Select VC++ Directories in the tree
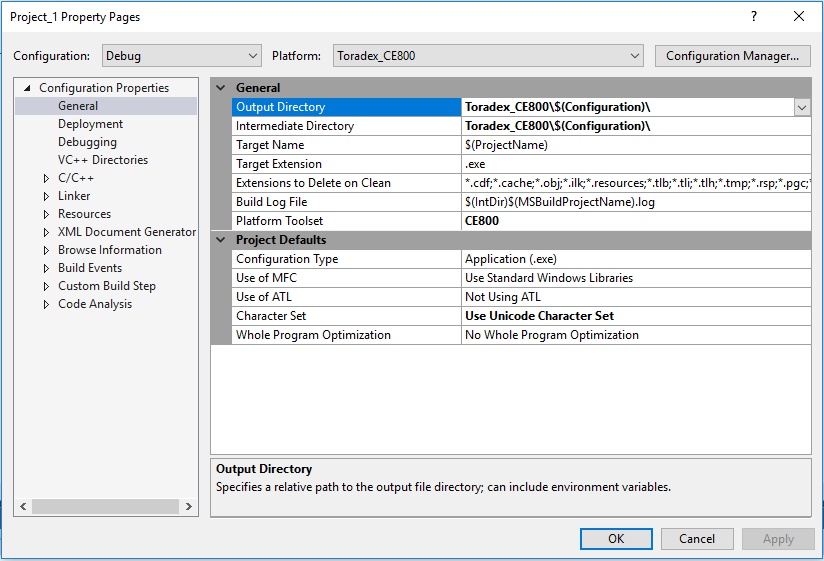The height and width of the screenshot is (561, 824). (x=103, y=160)
